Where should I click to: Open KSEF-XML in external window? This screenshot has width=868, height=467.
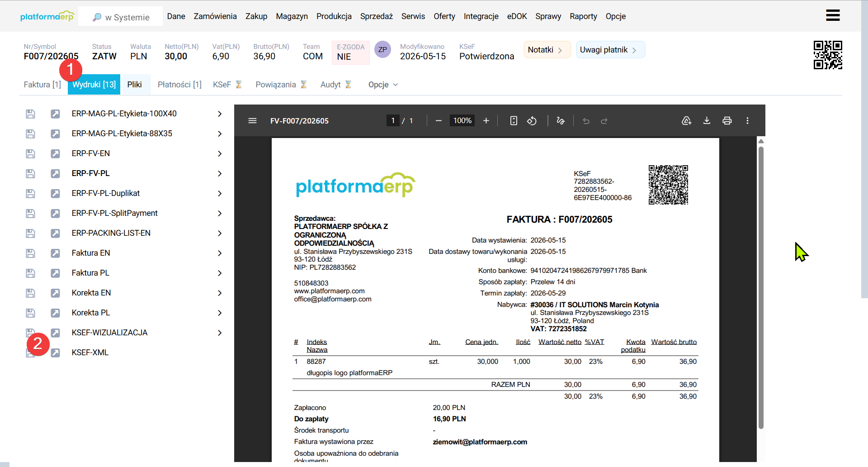click(x=55, y=353)
